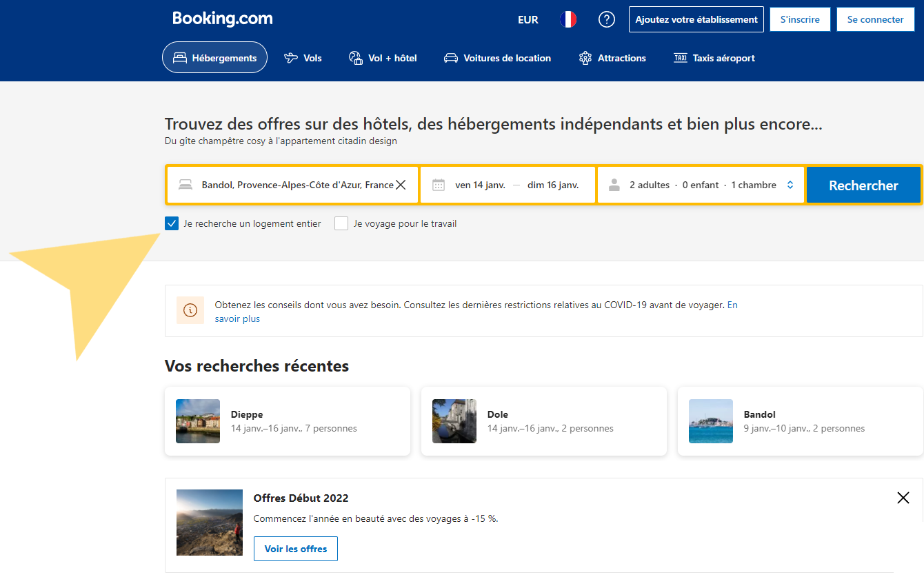Click the 0 enfant text
Screen dimensions: 924x577
701,185
